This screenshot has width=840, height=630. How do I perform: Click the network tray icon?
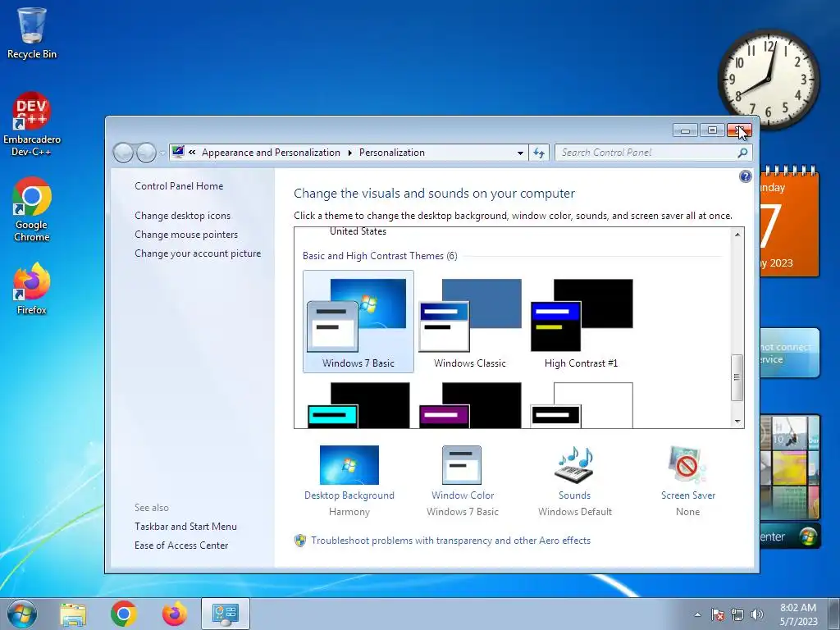[737, 614]
